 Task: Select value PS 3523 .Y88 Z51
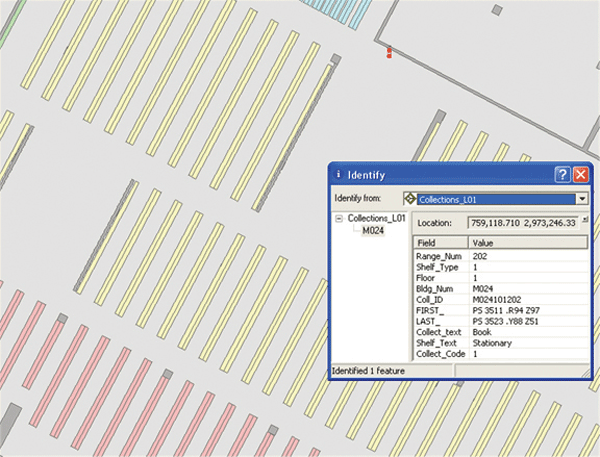pyautogui.click(x=505, y=321)
